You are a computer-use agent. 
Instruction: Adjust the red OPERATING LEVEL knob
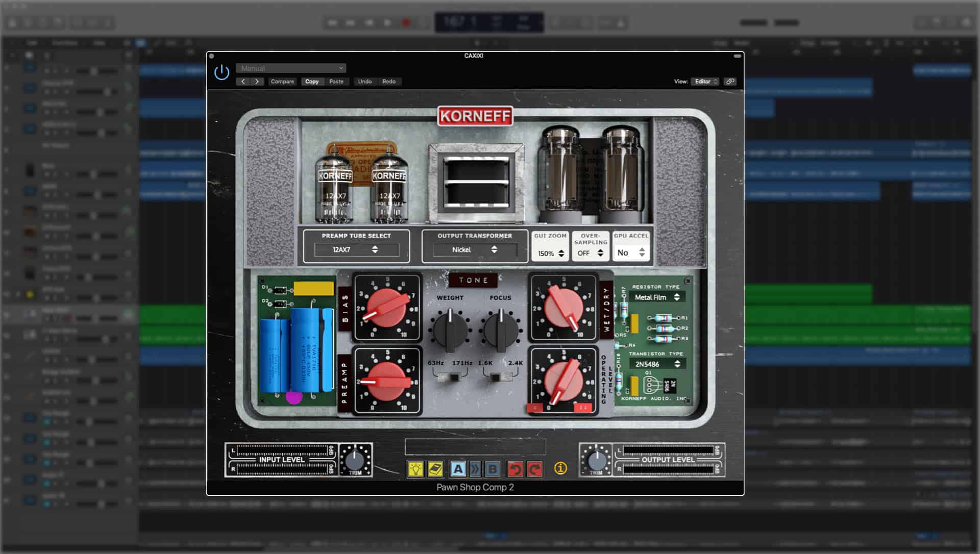coord(563,381)
